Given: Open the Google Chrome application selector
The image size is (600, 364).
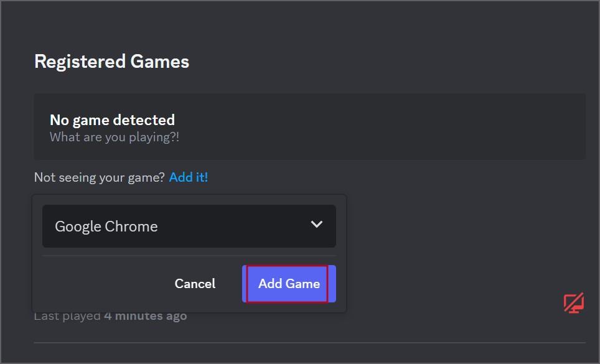Looking at the screenshot, I should (189, 226).
